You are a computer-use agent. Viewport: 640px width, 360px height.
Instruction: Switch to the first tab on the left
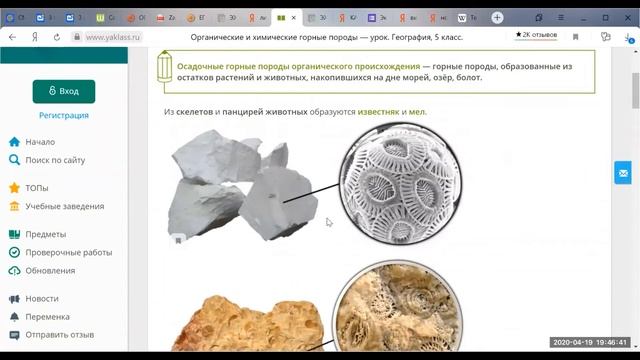click(16, 18)
